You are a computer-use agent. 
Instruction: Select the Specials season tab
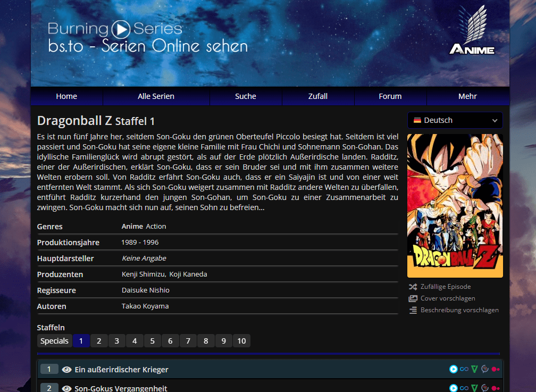pyautogui.click(x=54, y=341)
